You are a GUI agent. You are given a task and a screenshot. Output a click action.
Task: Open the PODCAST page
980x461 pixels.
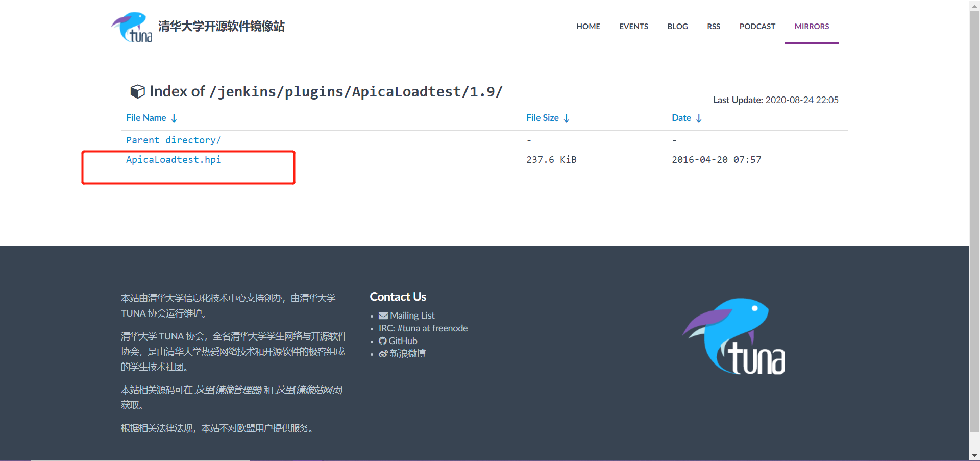click(x=757, y=26)
